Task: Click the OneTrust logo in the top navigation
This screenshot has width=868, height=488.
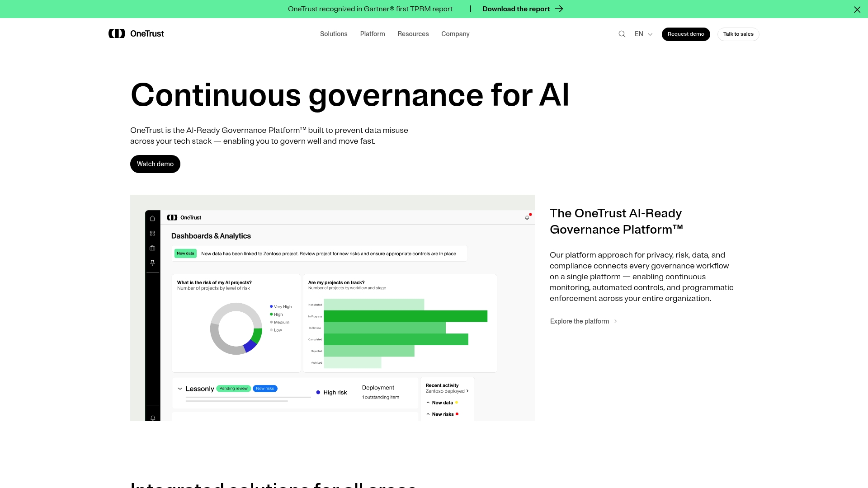Action: [136, 33]
